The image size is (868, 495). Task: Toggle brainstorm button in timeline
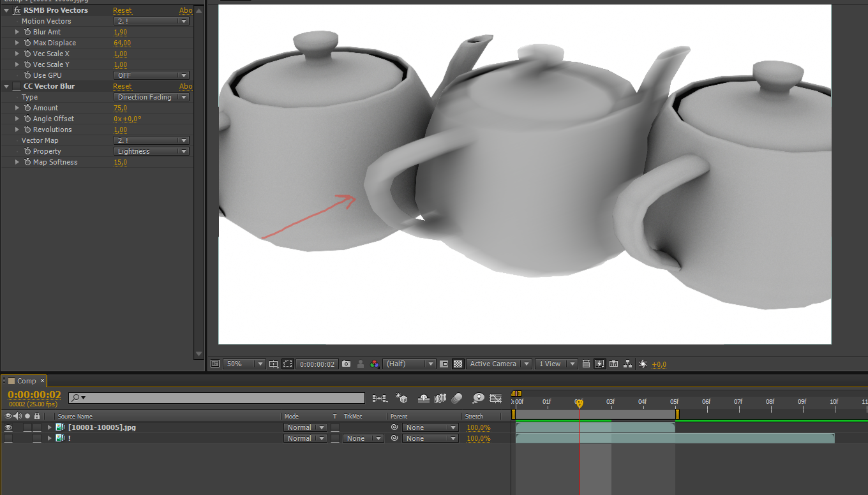pyautogui.click(x=478, y=398)
